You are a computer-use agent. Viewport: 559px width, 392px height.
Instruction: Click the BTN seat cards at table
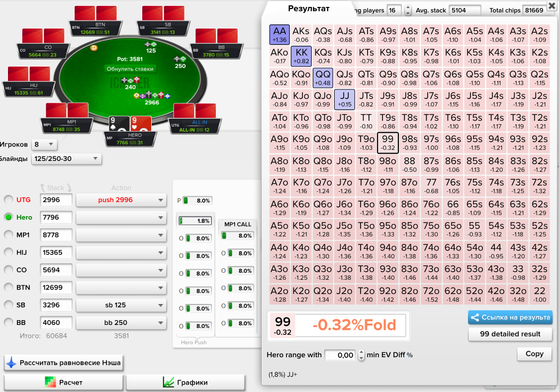coord(95,13)
